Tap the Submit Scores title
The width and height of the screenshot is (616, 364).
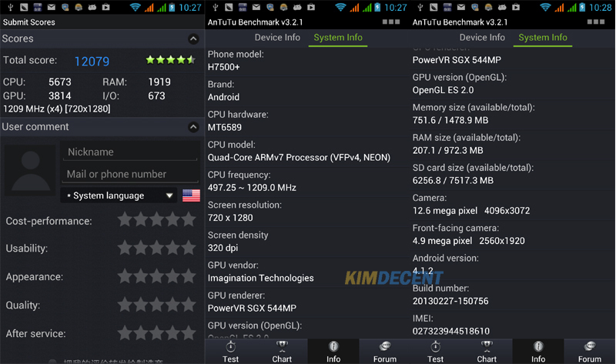click(29, 22)
